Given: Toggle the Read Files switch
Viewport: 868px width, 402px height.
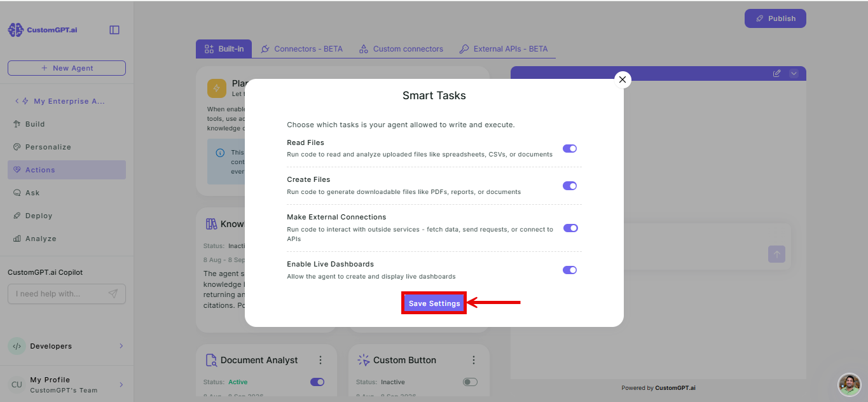Looking at the screenshot, I should pyautogui.click(x=570, y=148).
